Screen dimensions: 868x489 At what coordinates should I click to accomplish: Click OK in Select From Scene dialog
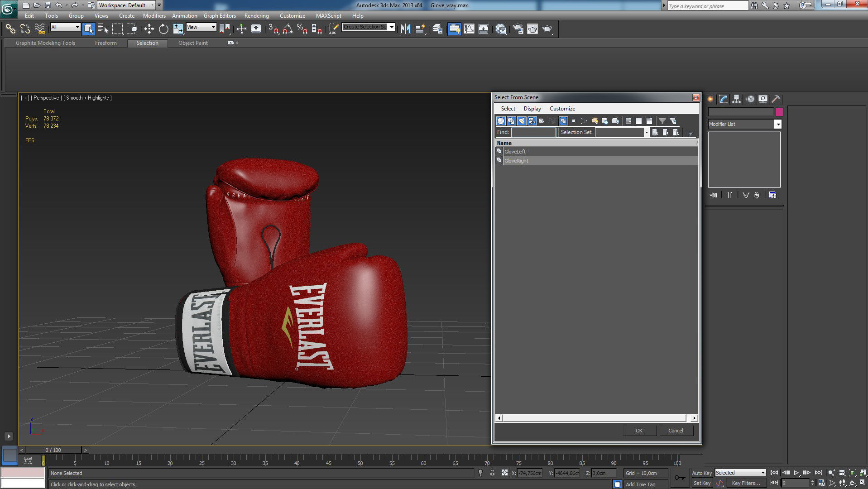[639, 431]
